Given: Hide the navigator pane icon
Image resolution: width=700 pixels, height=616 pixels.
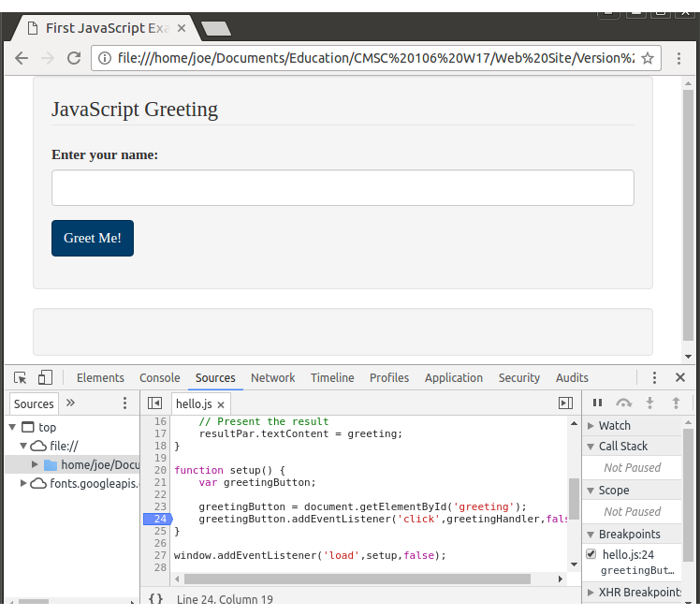Looking at the screenshot, I should (155, 403).
